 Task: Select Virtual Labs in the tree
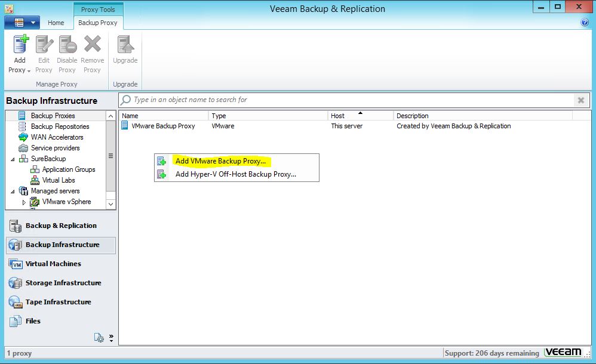pos(59,180)
